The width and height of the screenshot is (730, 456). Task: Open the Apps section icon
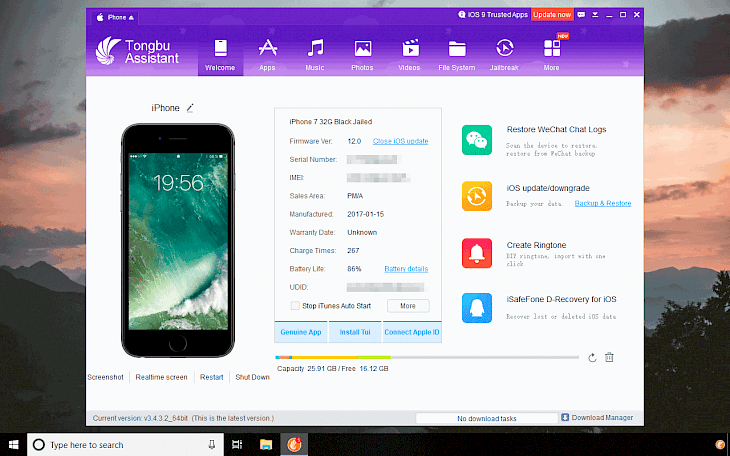coord(267,48)
